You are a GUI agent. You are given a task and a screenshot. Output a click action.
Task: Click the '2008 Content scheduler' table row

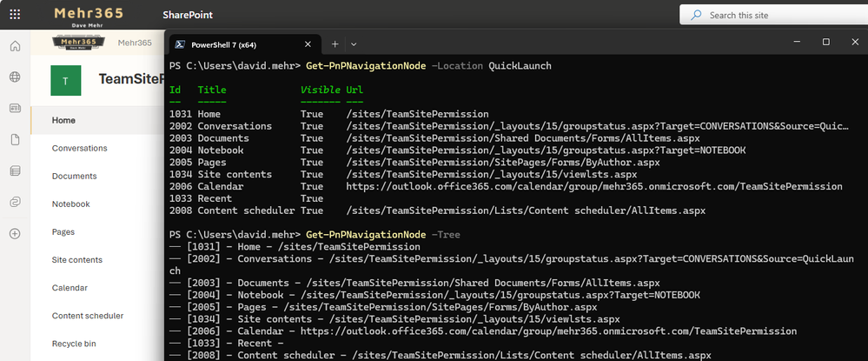437,211
